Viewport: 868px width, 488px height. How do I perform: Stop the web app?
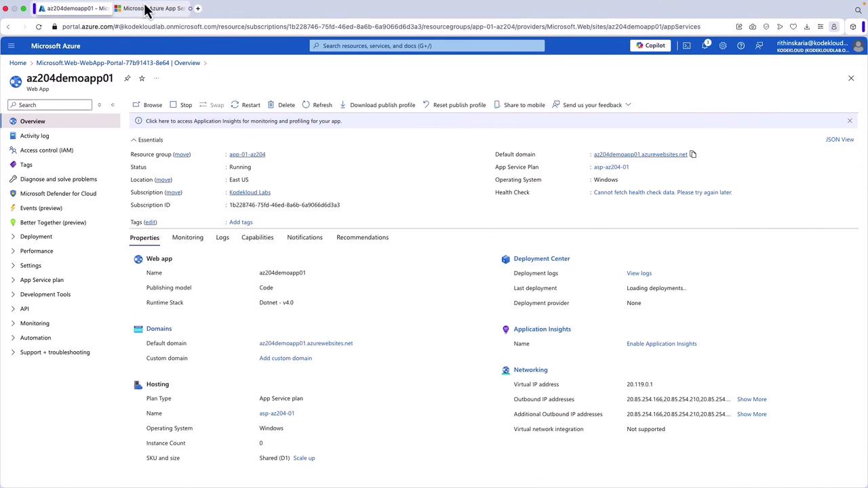click(x=180, y=105)
